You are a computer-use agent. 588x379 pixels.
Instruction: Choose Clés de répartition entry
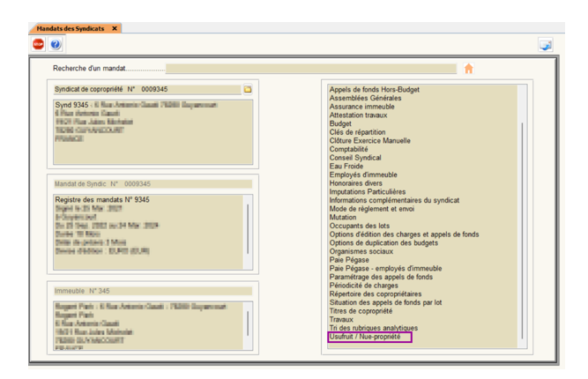click(357, 132)
